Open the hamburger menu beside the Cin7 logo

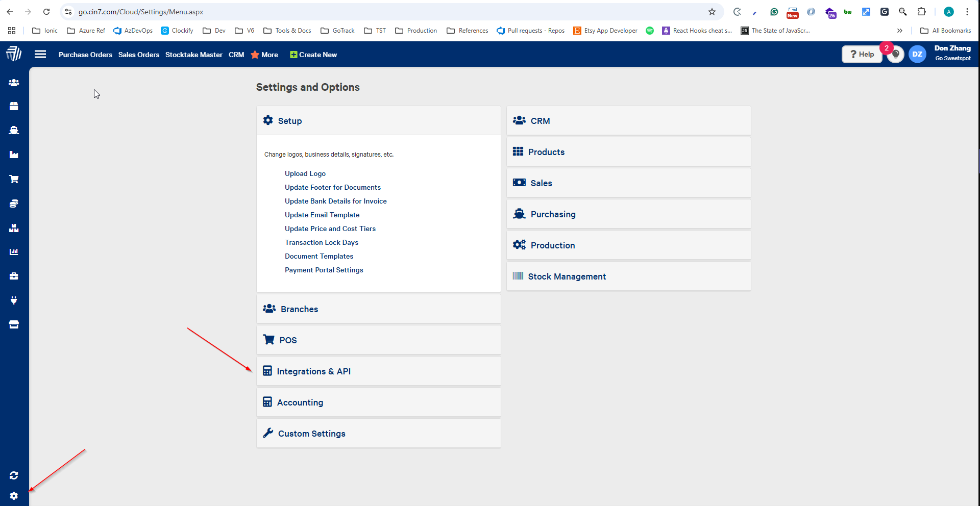(x=40, y=54)
